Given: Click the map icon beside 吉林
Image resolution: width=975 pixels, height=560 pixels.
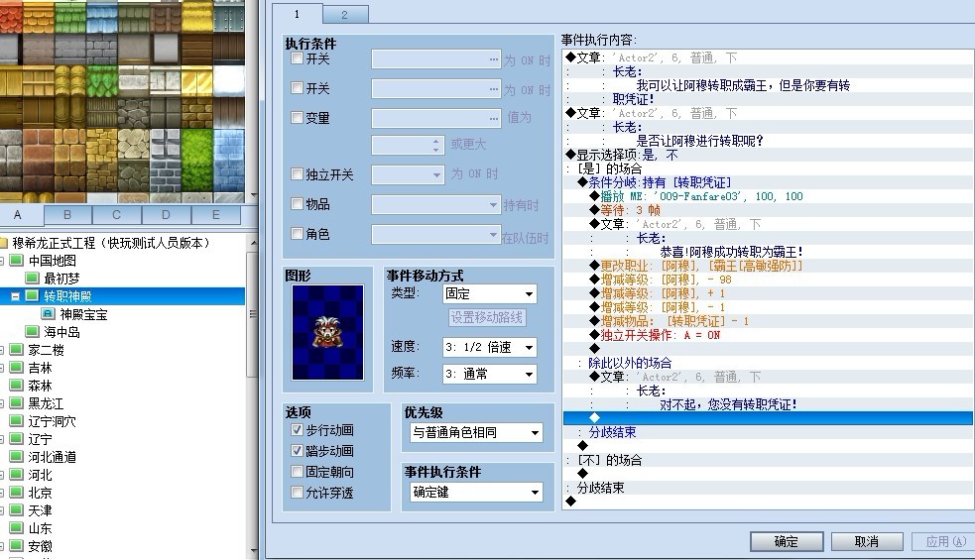Looking at the screenshot, I should 17,368.
